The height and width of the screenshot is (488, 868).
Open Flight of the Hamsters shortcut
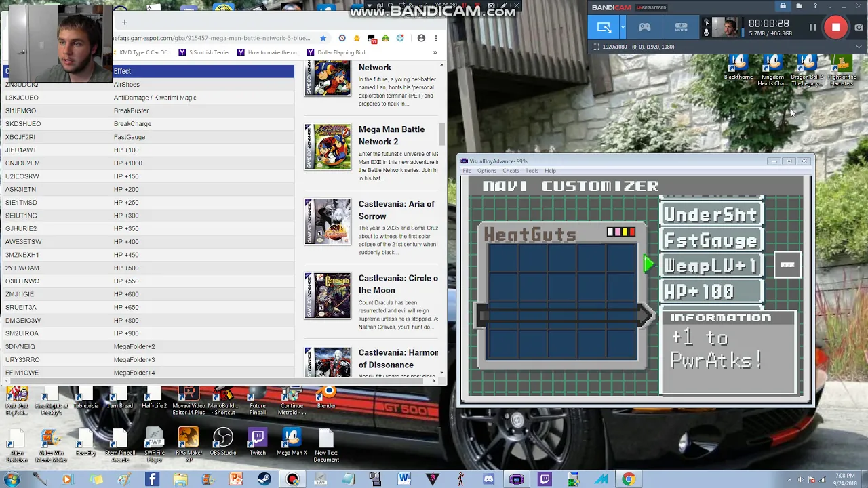(x=842, y=70)
